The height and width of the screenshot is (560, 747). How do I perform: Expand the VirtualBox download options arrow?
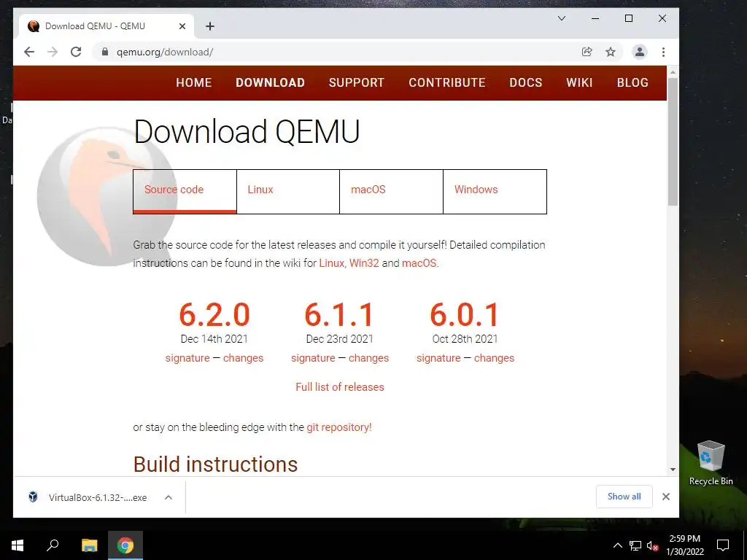click(169, 497)
